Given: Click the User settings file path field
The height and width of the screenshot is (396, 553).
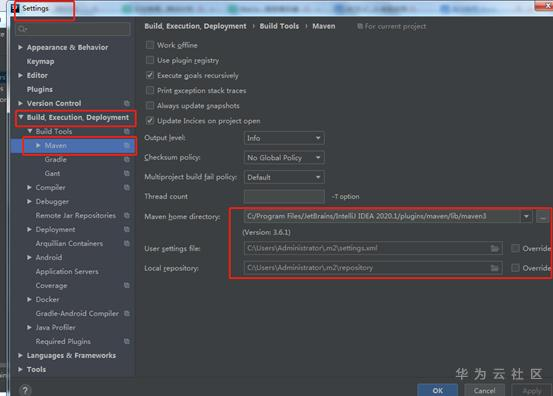Looking at the screenshot, I should pyautogui.click(x=373, y=248).
